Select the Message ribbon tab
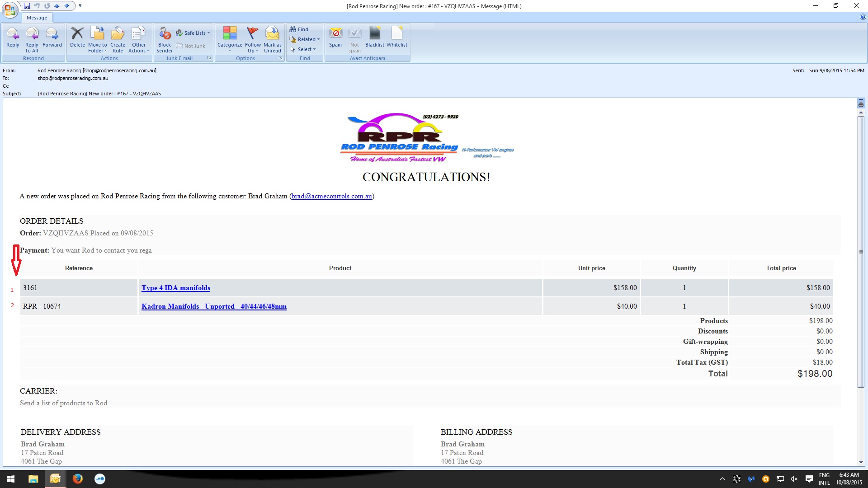This screenshot has height=488, width=868. click(37, 18)
